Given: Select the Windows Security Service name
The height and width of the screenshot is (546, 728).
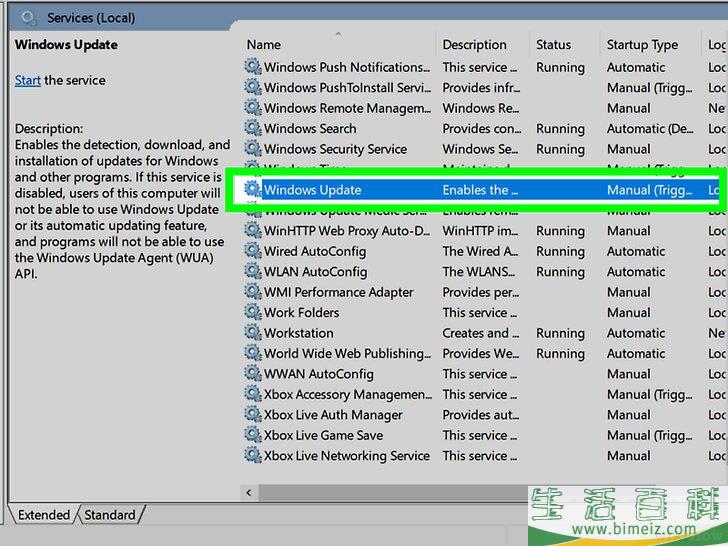Looking at the screenshot, I should pos(335,149).
